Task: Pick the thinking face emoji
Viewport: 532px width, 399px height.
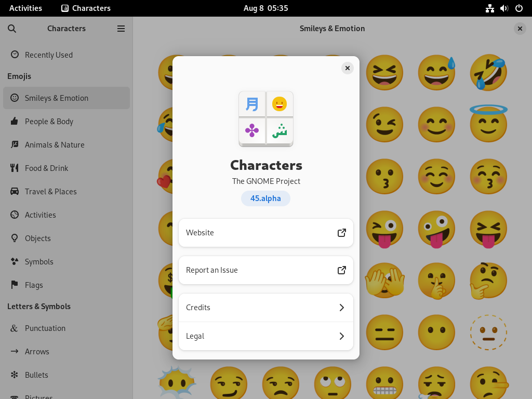Action: 488,281
